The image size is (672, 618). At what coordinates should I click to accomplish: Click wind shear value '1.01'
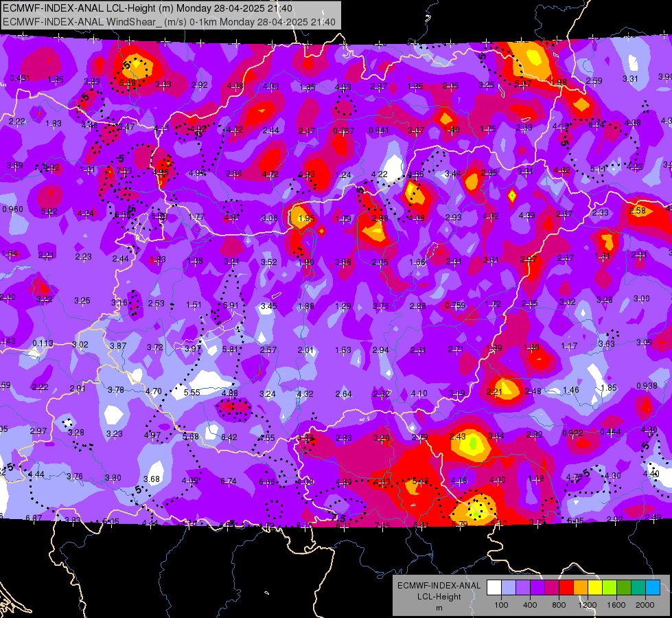coord(87,170)
